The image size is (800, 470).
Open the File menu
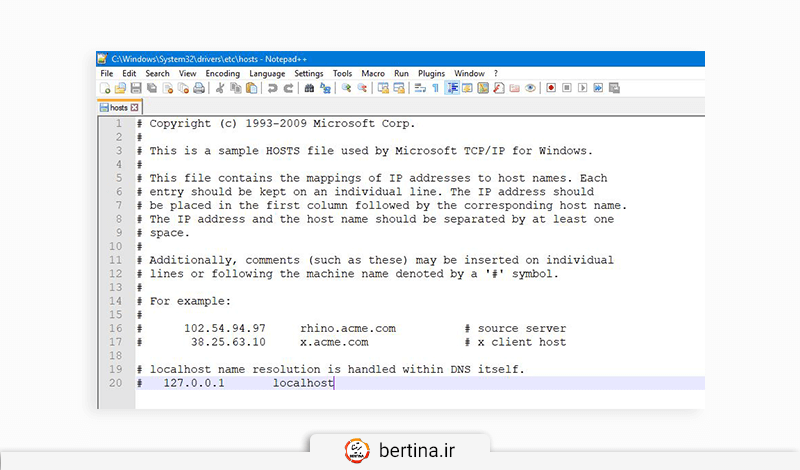click(x=107, y=73)
